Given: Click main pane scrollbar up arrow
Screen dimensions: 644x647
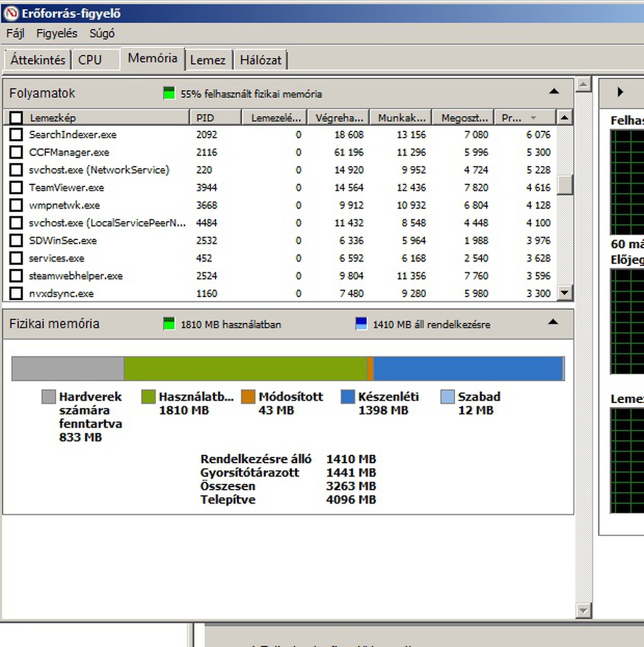Looking at the screenshot, I should click(583, 85).
